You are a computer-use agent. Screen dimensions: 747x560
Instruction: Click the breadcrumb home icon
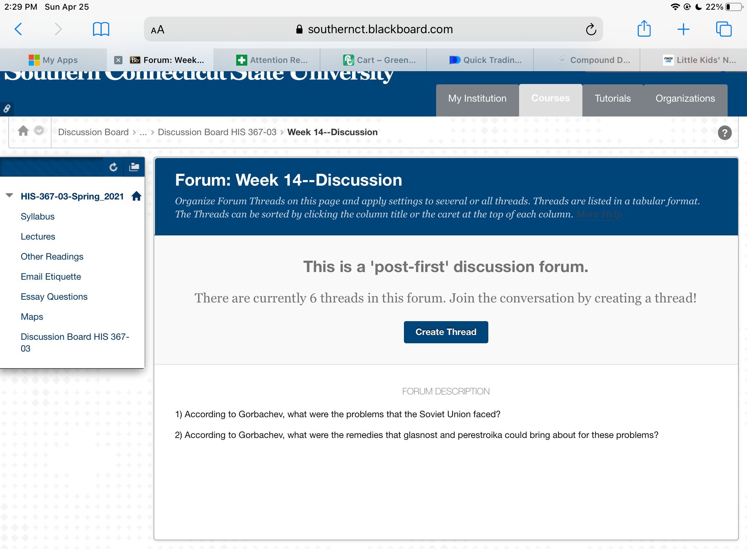24,131
